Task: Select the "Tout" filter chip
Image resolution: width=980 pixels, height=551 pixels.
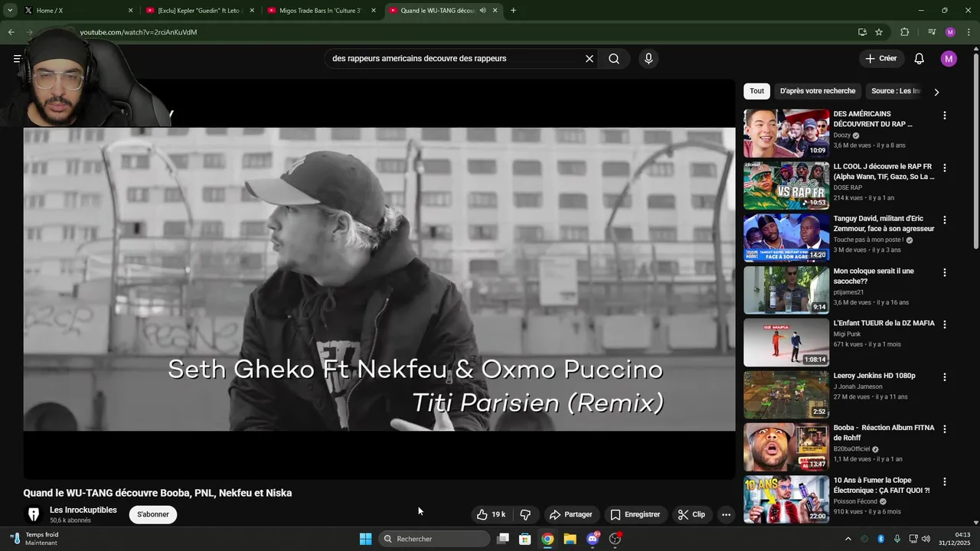Action: click(756, 91)
